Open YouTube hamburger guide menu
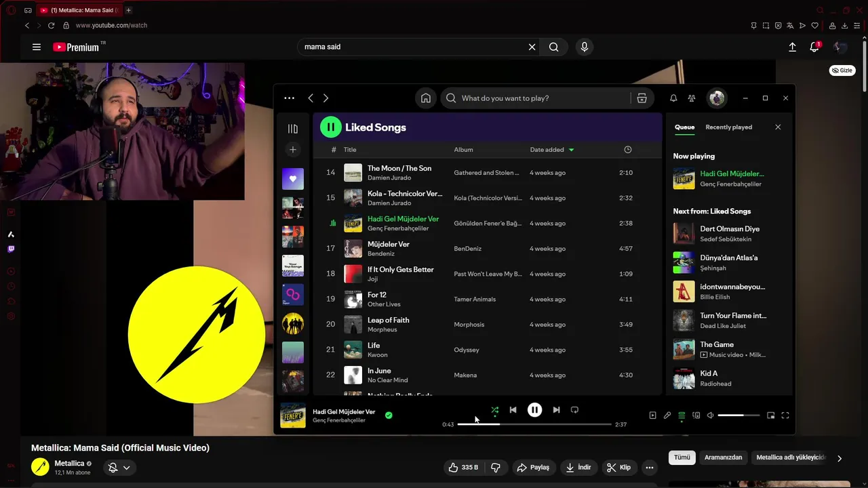Screen dimensions: 868x488 click(37, 47)
